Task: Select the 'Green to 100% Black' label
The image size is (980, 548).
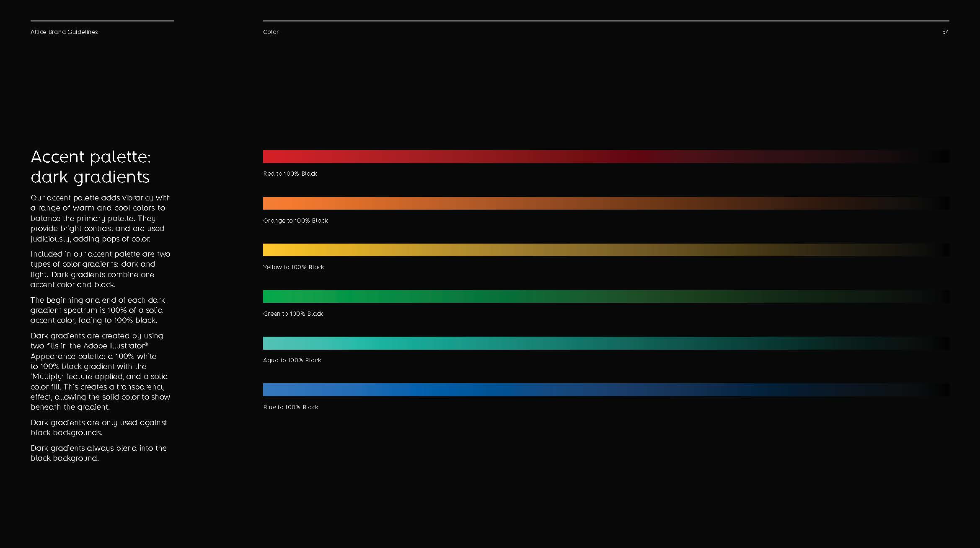Action: pyautogui.click(x=293, y=314)
